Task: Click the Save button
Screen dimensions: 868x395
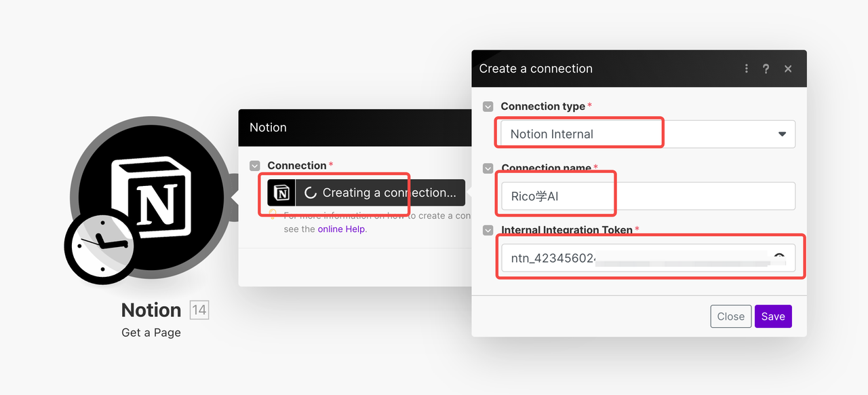Action: coord(772,316)
